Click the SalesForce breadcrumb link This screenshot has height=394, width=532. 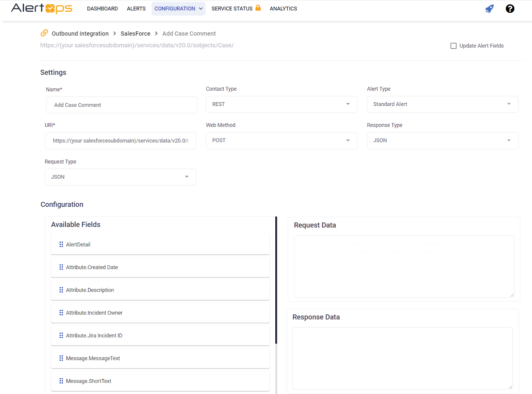[x=135, y=34]
